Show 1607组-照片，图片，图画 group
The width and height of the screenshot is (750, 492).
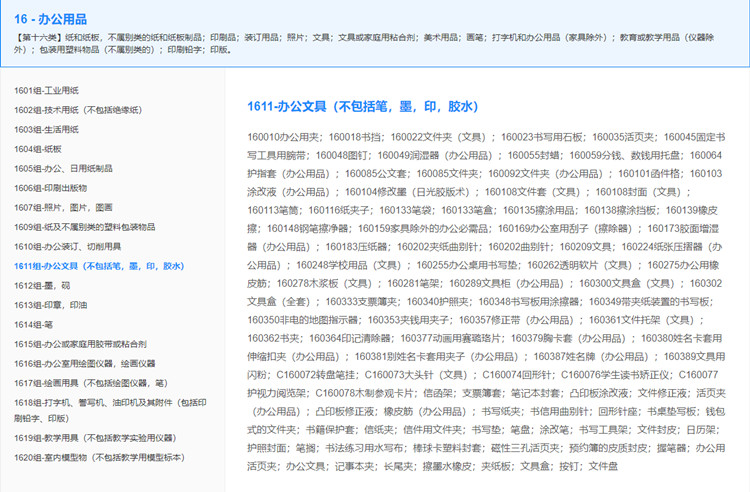tap(63, 208)
